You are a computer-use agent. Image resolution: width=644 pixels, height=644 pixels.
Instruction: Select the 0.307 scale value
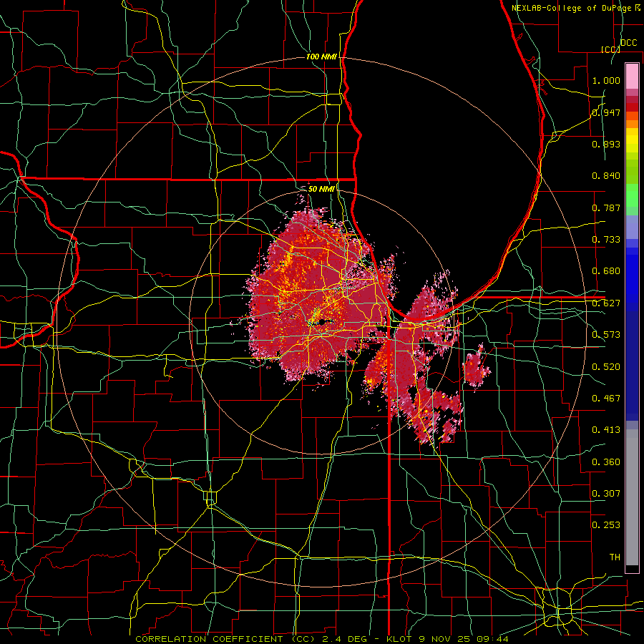coord(606,493)
